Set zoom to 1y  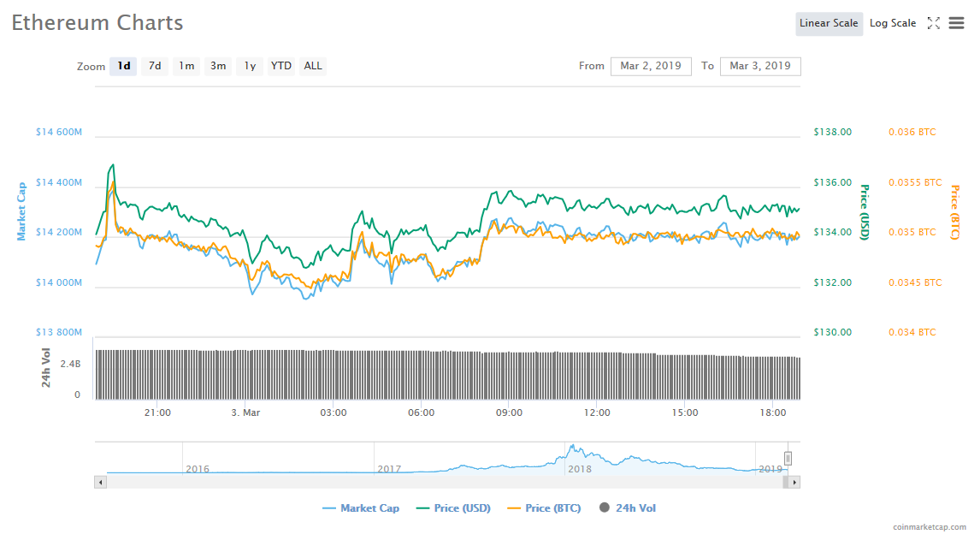tap(250, 66)
